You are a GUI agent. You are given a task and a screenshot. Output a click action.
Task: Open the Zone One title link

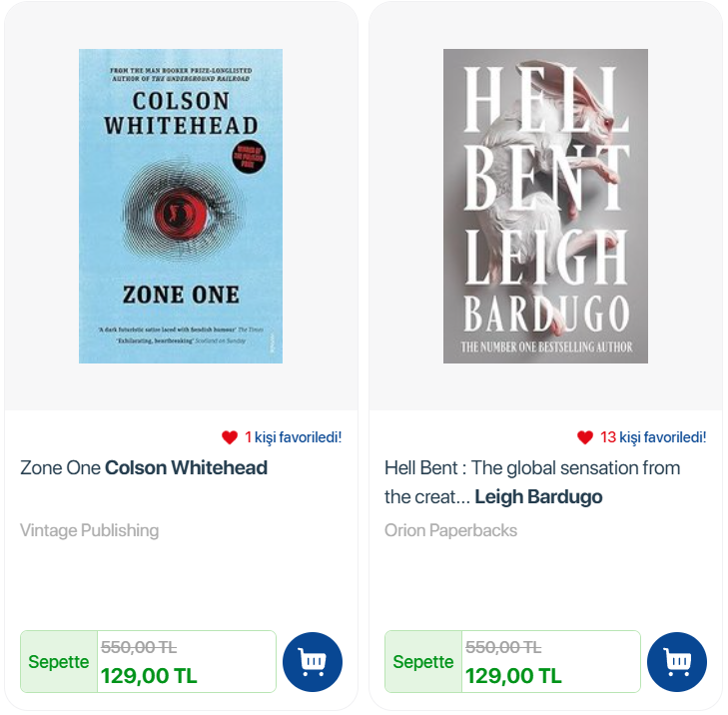tap(61, 467)
